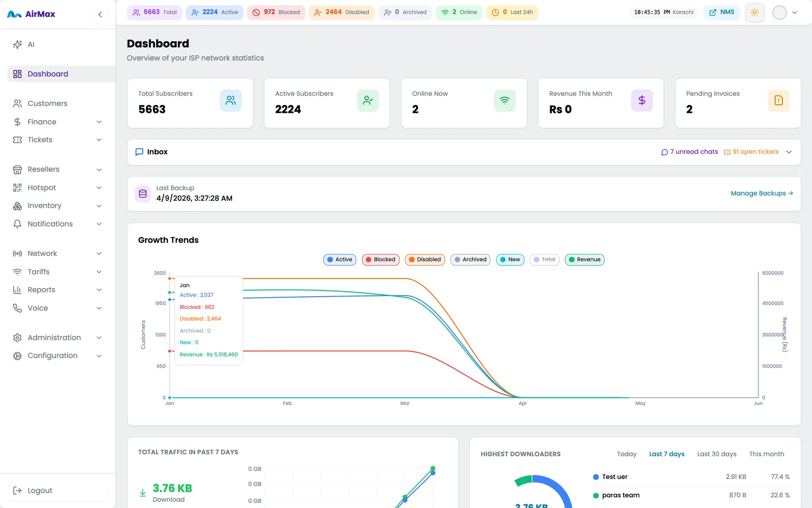Image resolution: width=812 pixels, height=508 pixels.
Task: Select the Last 7 days tab
Action: pos(667,454)
